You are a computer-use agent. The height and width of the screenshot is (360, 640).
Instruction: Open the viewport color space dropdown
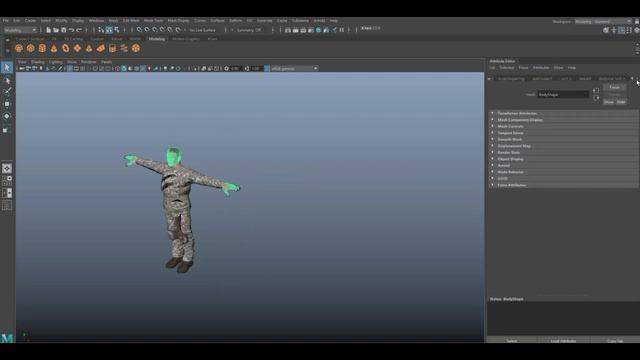294,69
